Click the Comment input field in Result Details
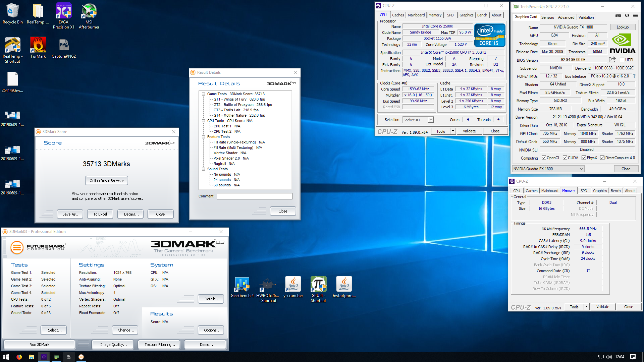This screenshot has height=362, width=644. tap(254, 196)
